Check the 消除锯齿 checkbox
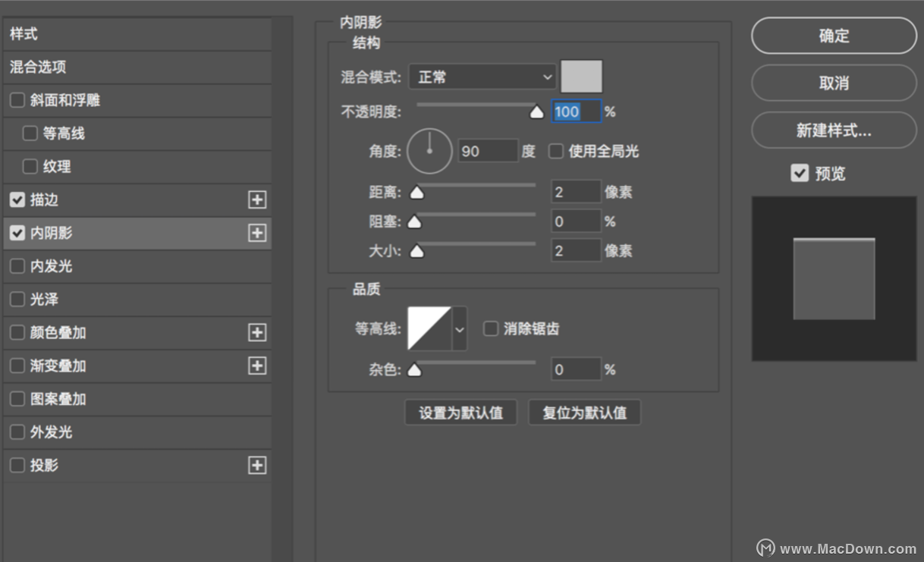 tap(491, 328)
